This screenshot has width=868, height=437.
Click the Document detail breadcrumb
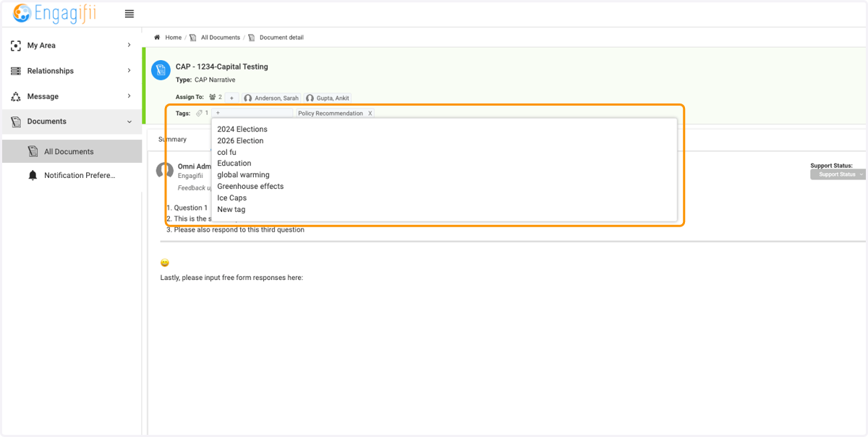point(281,38)
